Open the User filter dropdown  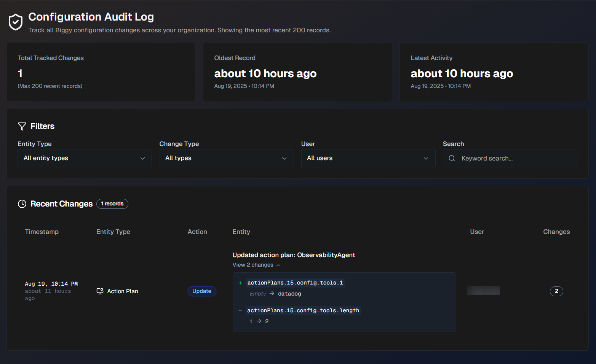(x=368, y=158)
